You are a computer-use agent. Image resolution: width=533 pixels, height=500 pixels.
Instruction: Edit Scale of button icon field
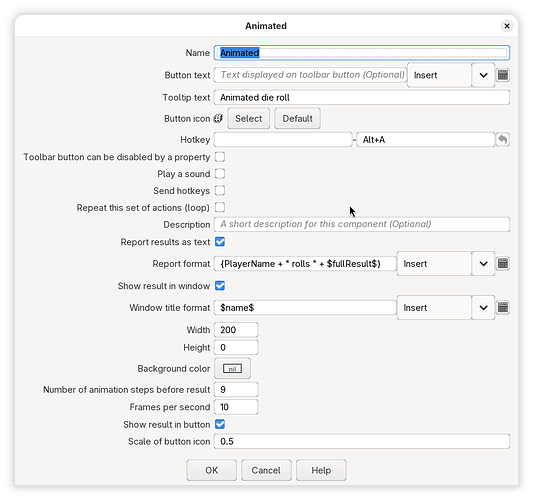point(362,441)
